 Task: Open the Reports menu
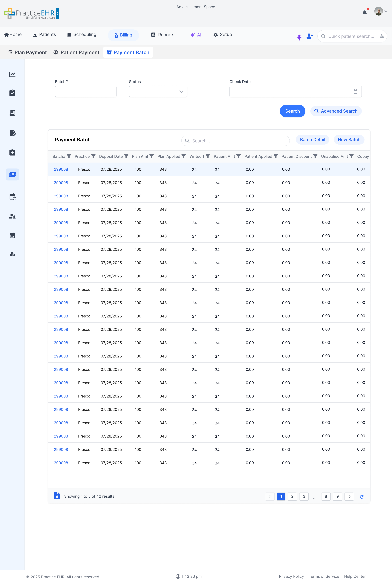coord(163,35)
